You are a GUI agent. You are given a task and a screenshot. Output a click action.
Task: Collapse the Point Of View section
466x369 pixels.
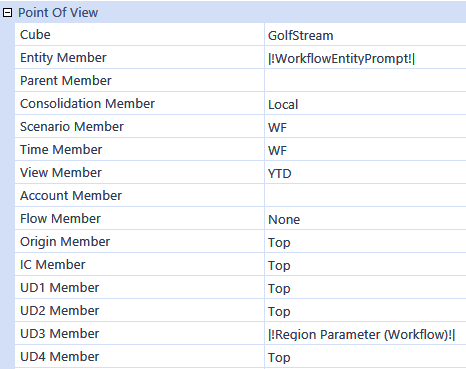point(7,13)
